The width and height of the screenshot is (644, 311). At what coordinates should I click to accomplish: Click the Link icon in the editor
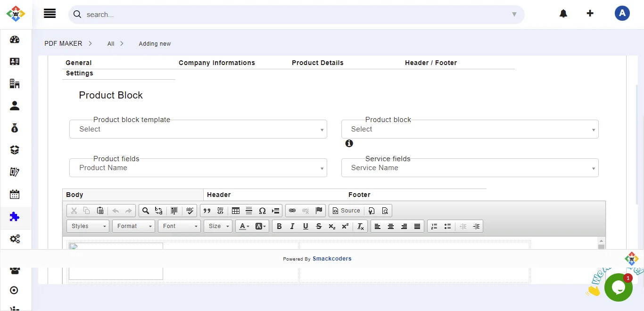pyautogui.click(x=292, y=211)
